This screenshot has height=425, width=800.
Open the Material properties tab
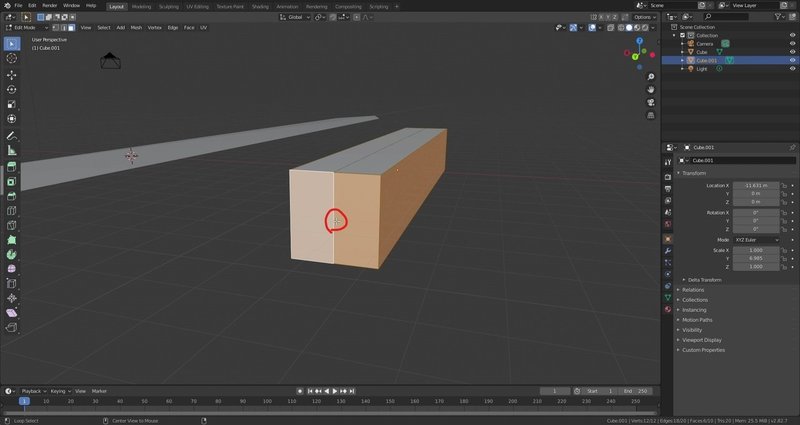(x=668, y=309)
